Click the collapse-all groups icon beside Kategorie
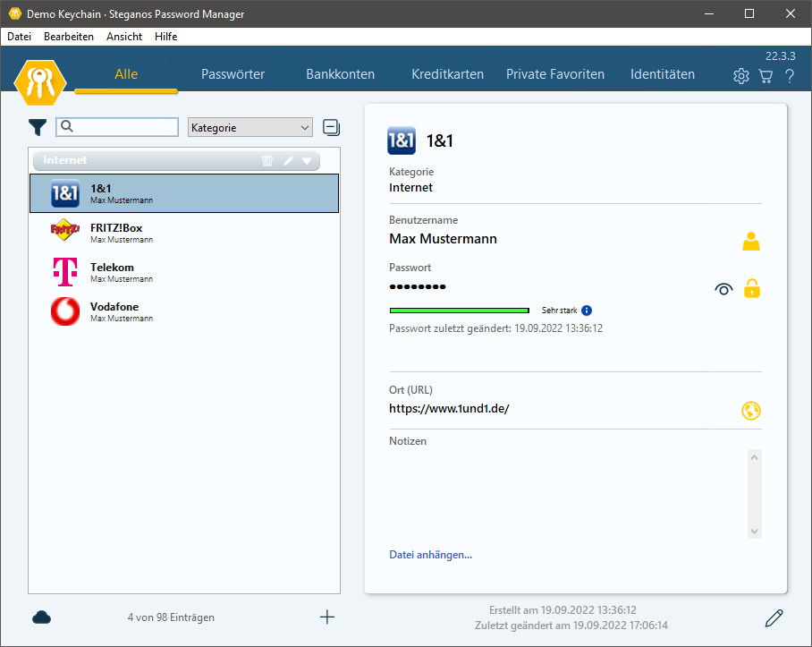This screenshot has height=647, width=812. tap(331, 127)
